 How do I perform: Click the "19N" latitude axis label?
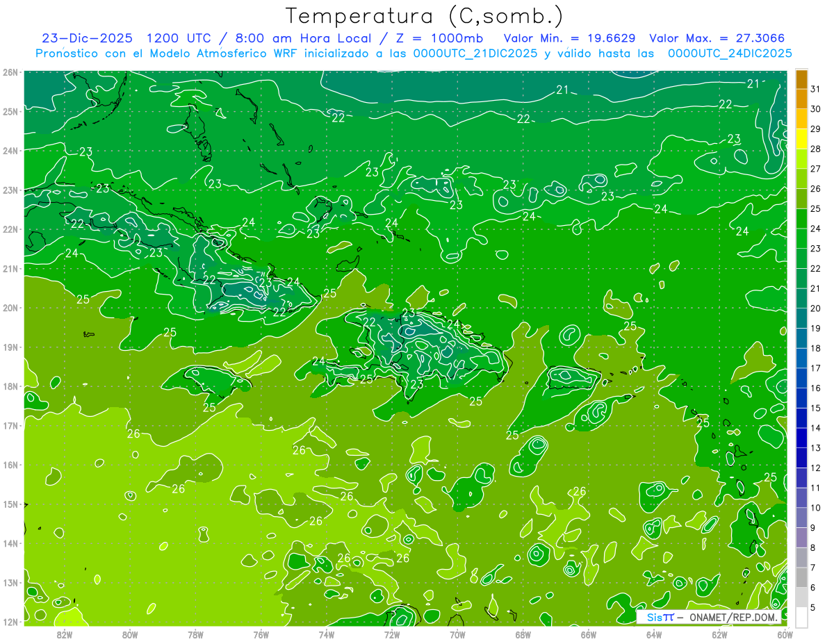11,347
